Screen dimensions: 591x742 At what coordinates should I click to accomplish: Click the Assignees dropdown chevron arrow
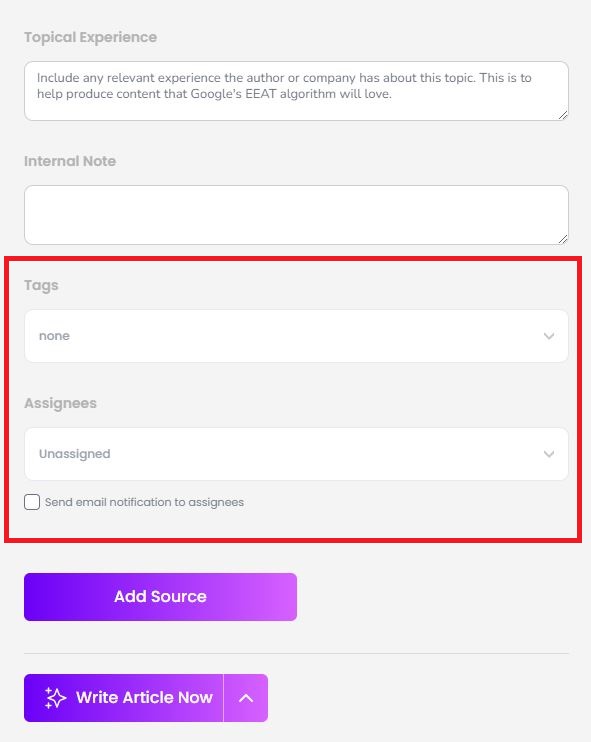(x=549, y=454)
